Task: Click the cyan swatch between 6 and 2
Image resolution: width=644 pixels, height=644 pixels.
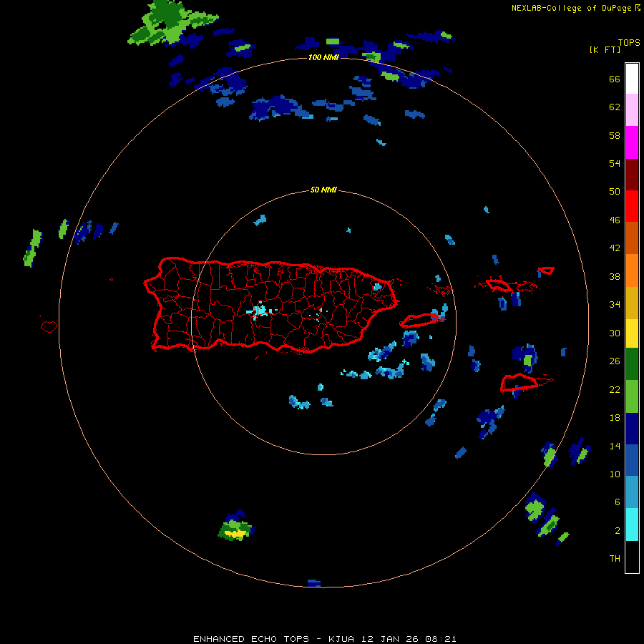Action: 632,524
